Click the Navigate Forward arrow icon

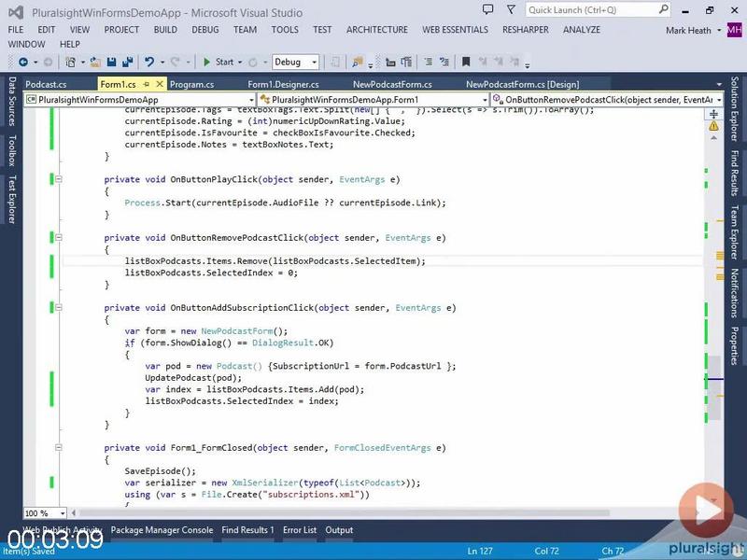pos(49,62)
